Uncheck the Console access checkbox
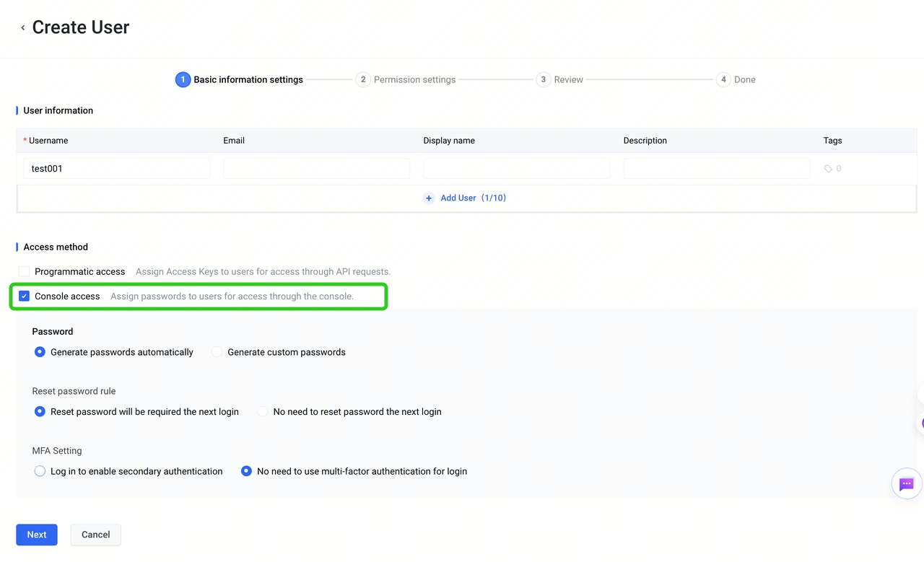This screenshot has width=924, height=562. click(25, 297)
